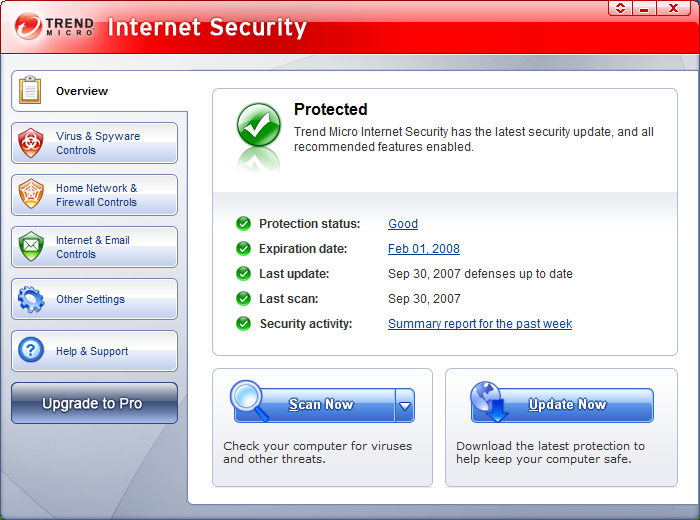Click the Virus & Spyware Controls biohazard shield icon

[31, 143]
